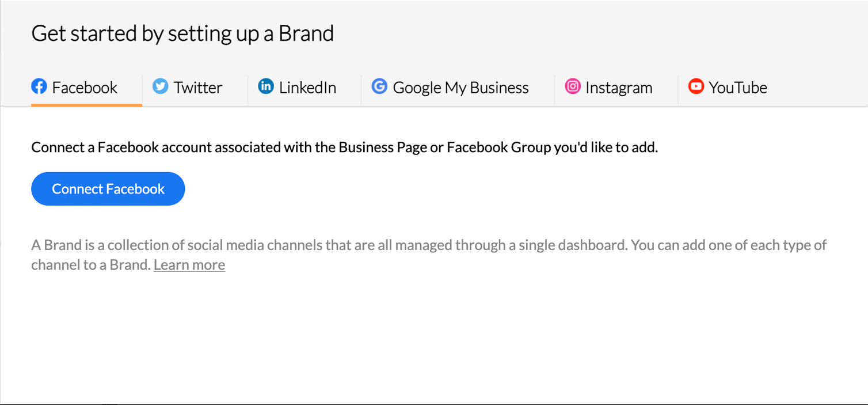The height and width of the screenshot is (405, 868).
Task: Click the 'Connect a Facebook account associated' instruction text
Action: click(x=344, y=147)
